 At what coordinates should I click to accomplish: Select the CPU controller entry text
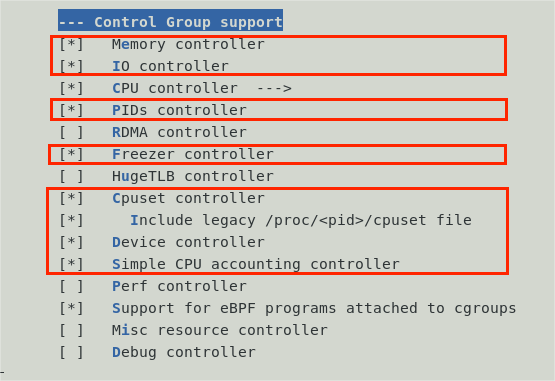pyautogui.click(x=175, y=88)
